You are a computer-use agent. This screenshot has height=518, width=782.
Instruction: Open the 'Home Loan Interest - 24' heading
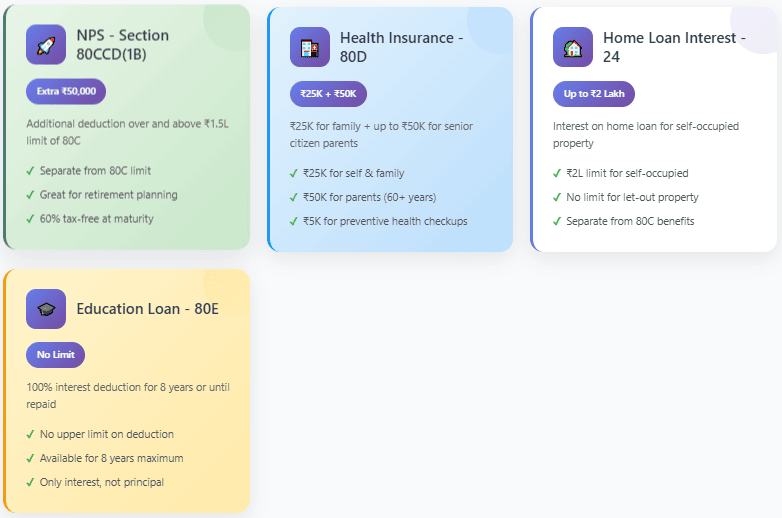point(674,47)
